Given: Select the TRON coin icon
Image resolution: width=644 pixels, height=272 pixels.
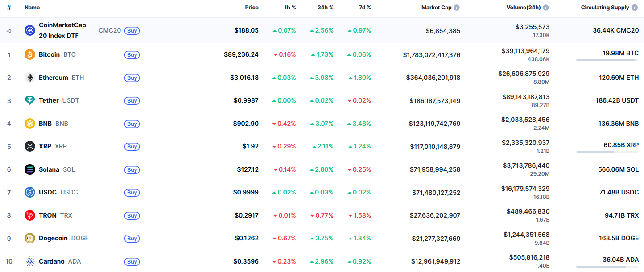Looking at the screenshot, I should point(29,215).
